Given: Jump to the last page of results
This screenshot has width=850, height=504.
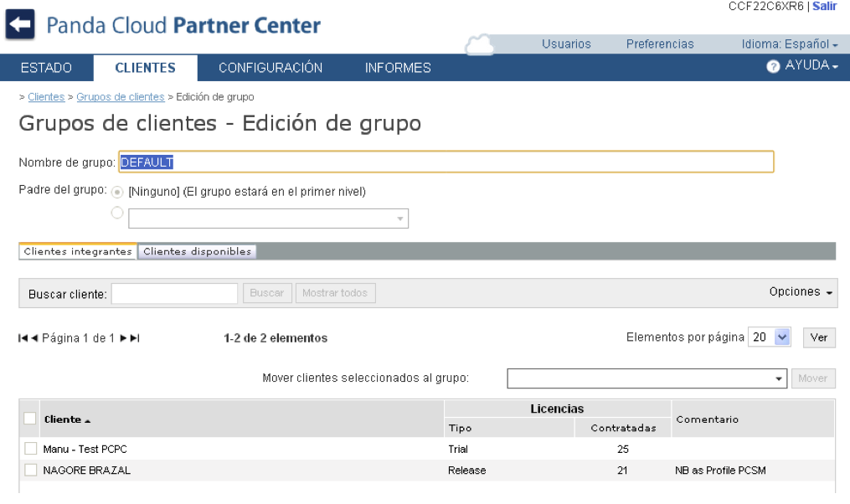Looking at the screenshot, I should (x=135, y=338).
